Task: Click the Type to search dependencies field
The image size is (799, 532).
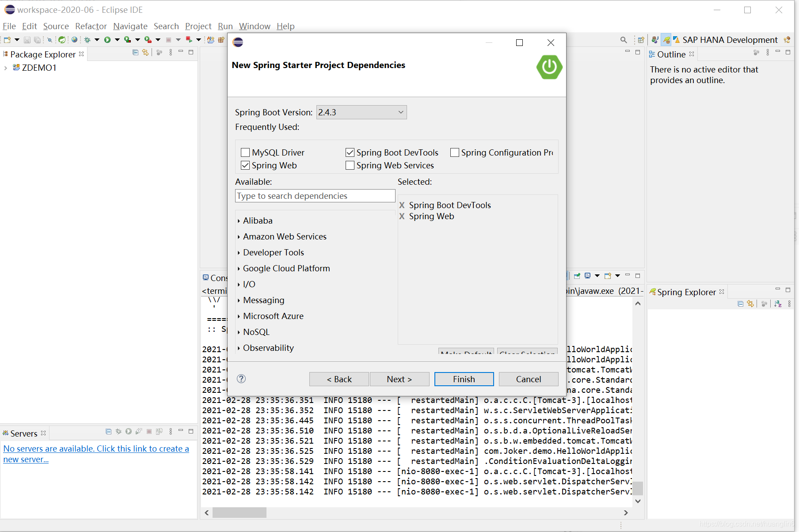Action: click(315, 196)
